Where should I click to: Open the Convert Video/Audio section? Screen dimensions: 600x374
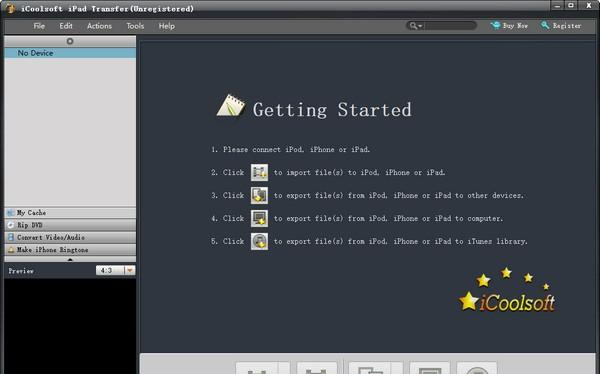pos(70,237)
